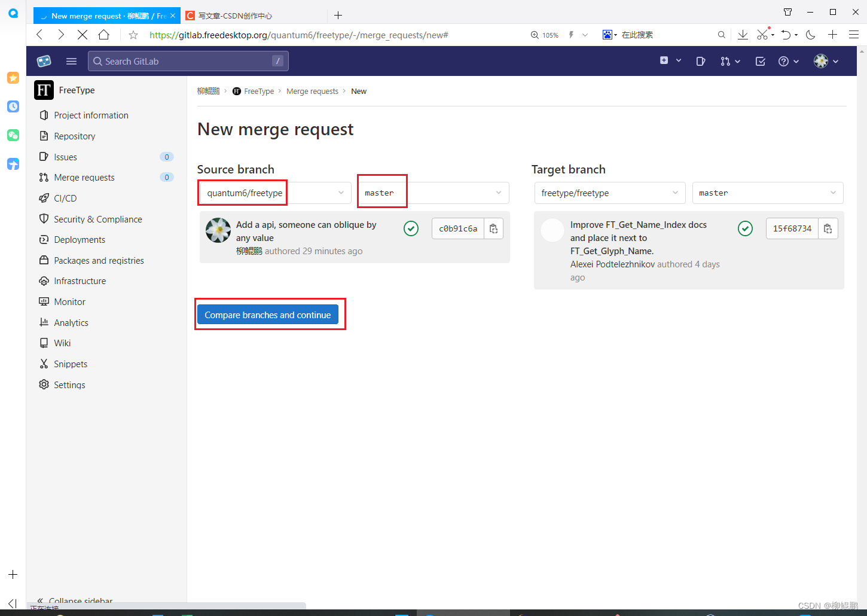Open the GitLab hamburger menu

72,61
